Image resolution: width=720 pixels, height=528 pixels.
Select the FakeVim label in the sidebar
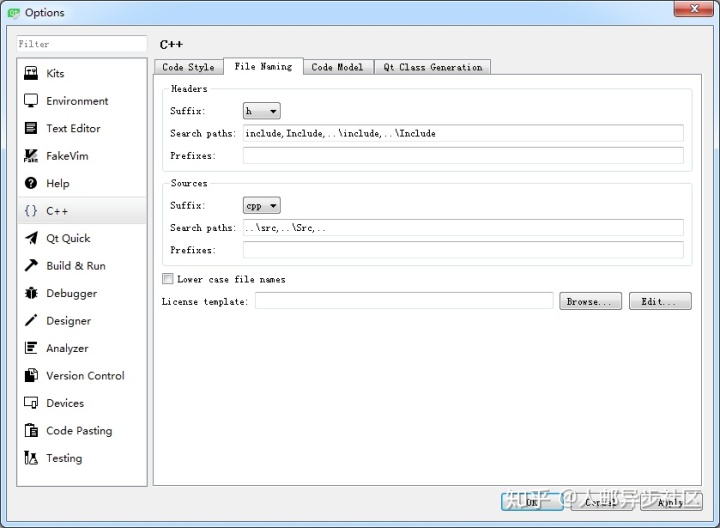tap(67, 156)
